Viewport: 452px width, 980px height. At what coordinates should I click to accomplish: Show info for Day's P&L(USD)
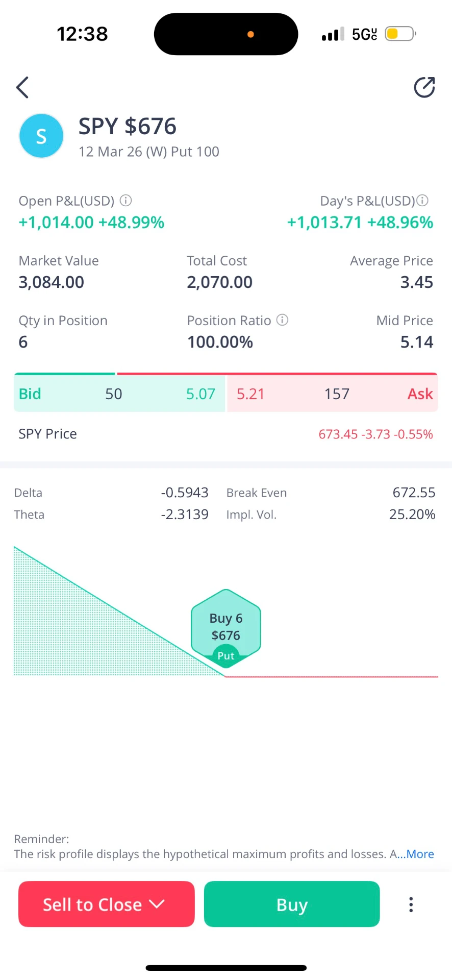(x=422, y=201)
